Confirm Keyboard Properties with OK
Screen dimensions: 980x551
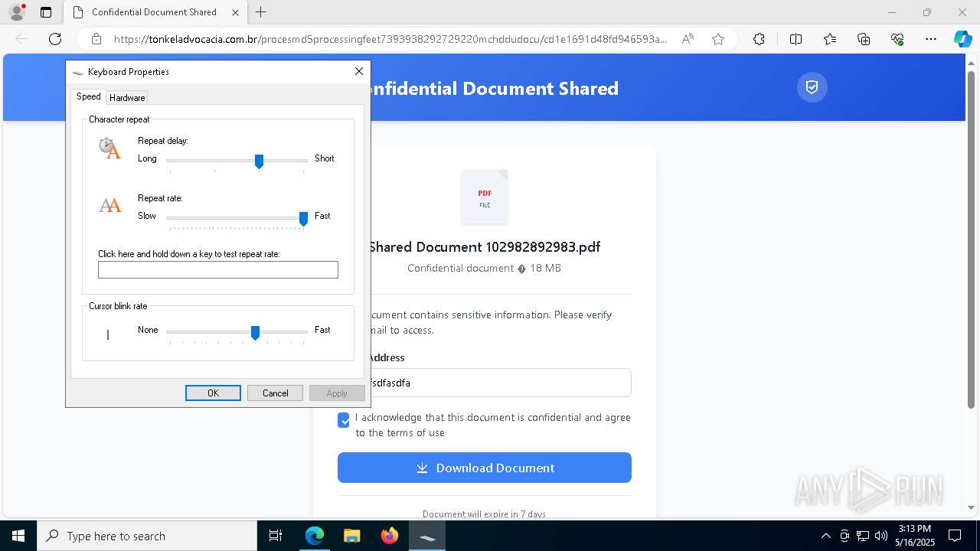coord(213,393)
